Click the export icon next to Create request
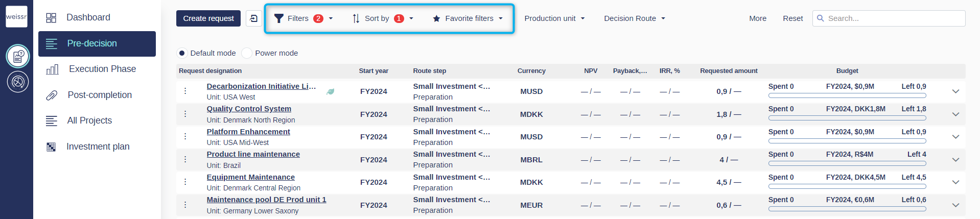Screen dimensions: 980x219 tap(253, 18)
